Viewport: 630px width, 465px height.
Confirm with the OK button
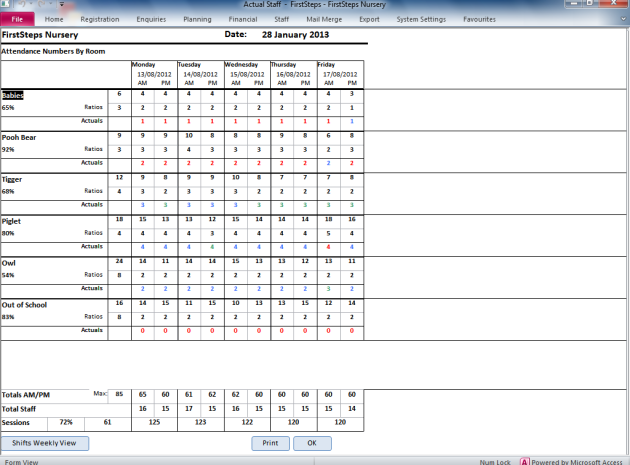tap(312, 443)
